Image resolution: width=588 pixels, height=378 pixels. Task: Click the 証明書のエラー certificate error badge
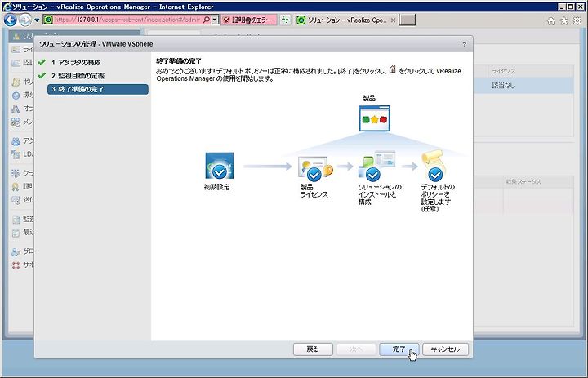(x=249, y=20)
